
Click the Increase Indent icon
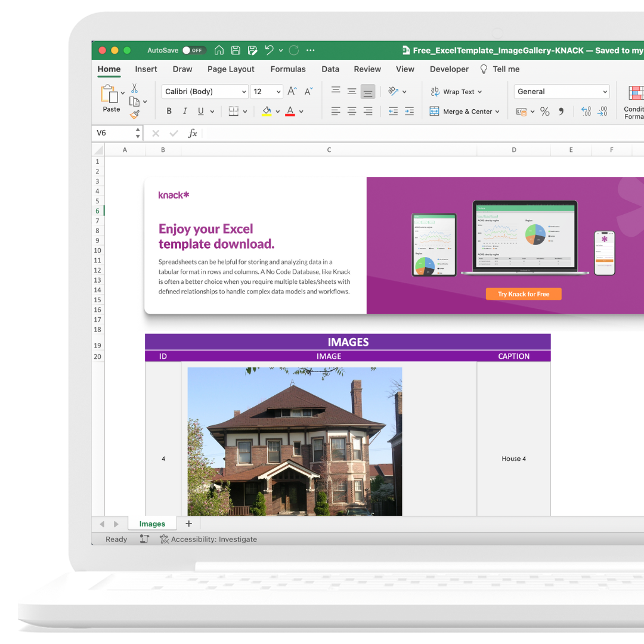409,112
